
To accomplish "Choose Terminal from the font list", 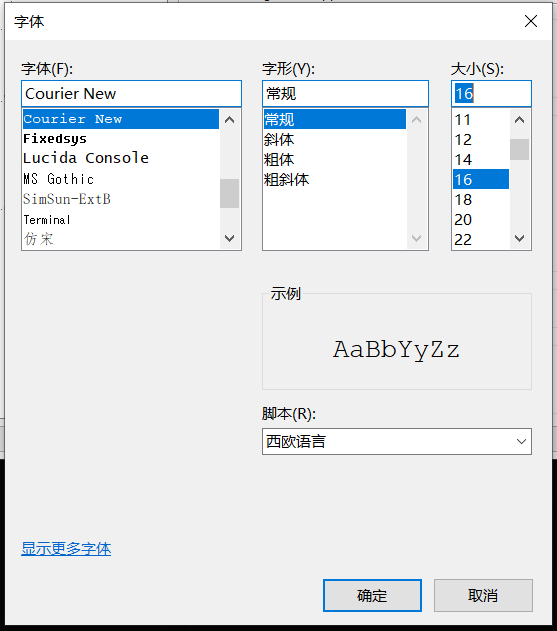I will pos(121,219).
